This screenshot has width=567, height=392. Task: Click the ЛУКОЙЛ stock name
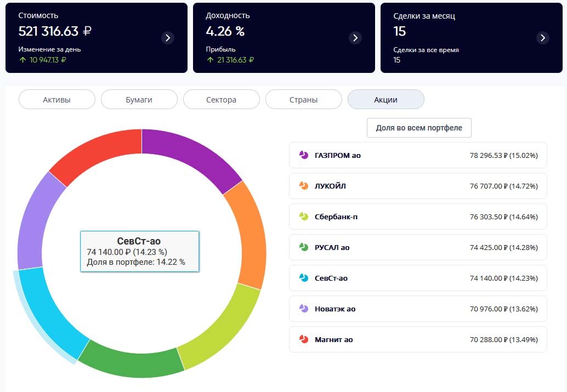[330, 186]
